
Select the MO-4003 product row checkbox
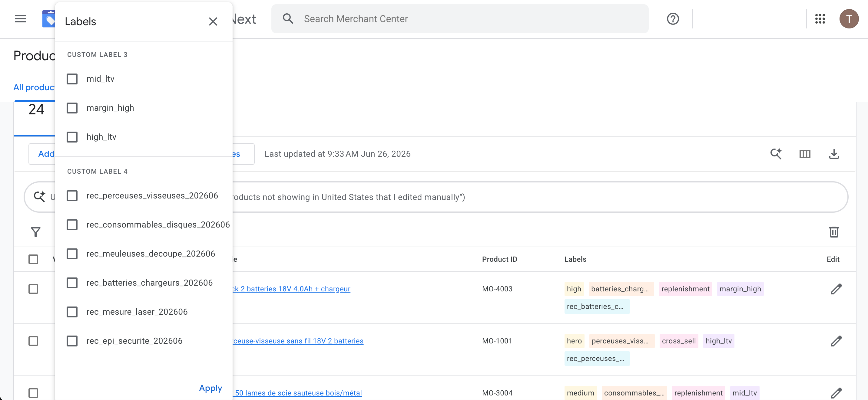pos(33,289)
